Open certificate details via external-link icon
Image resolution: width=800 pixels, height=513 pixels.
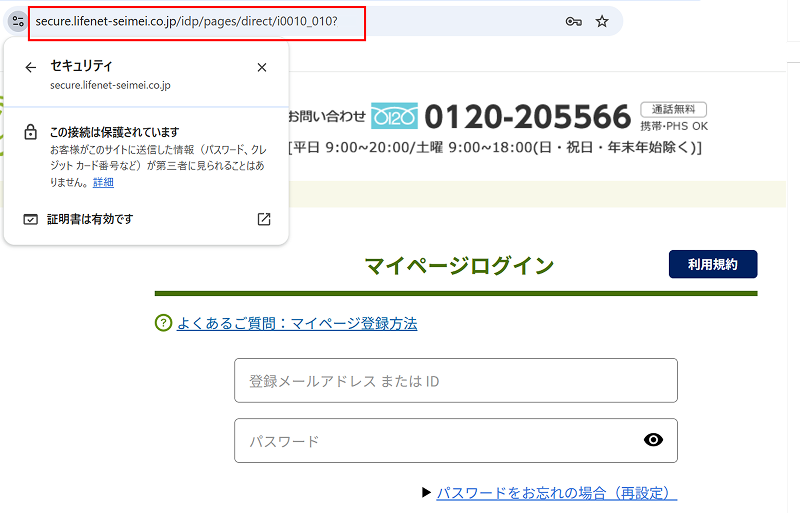point(264,219)
